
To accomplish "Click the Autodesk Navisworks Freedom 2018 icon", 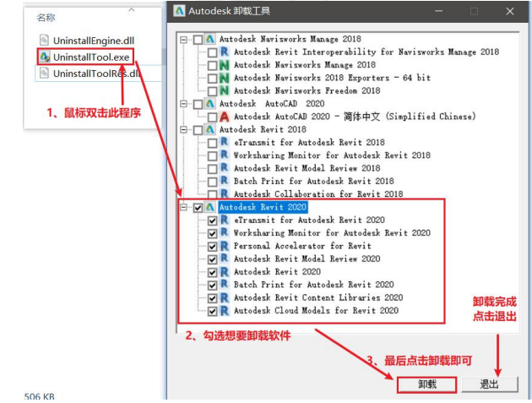I will click(x=225, y=91).
